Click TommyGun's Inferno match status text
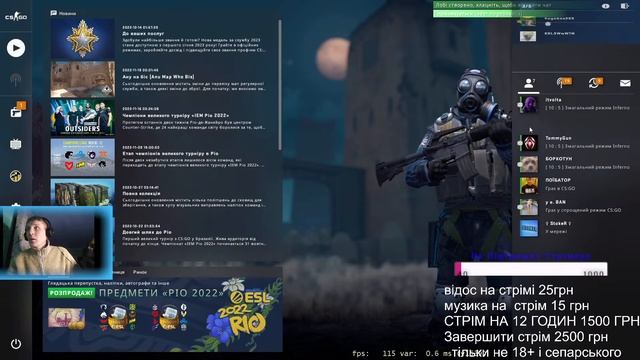The width and height of the screenshot is (640, 360). tap(587, 146)
